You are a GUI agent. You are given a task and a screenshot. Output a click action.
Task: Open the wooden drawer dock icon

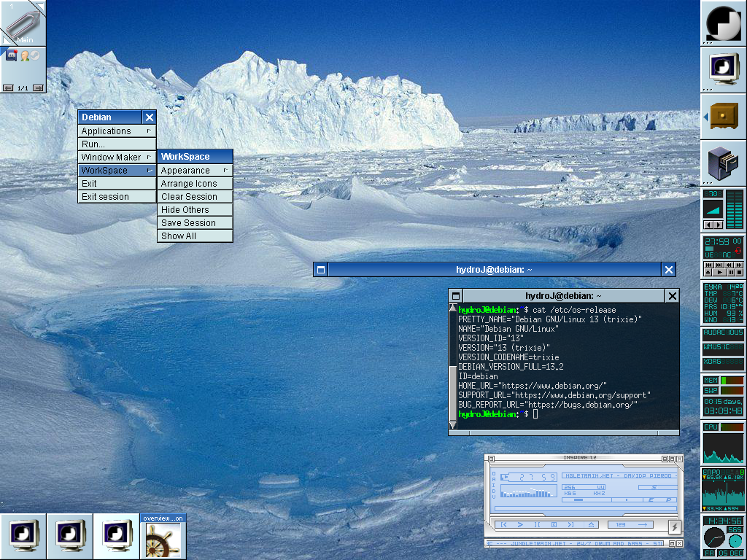724,117
